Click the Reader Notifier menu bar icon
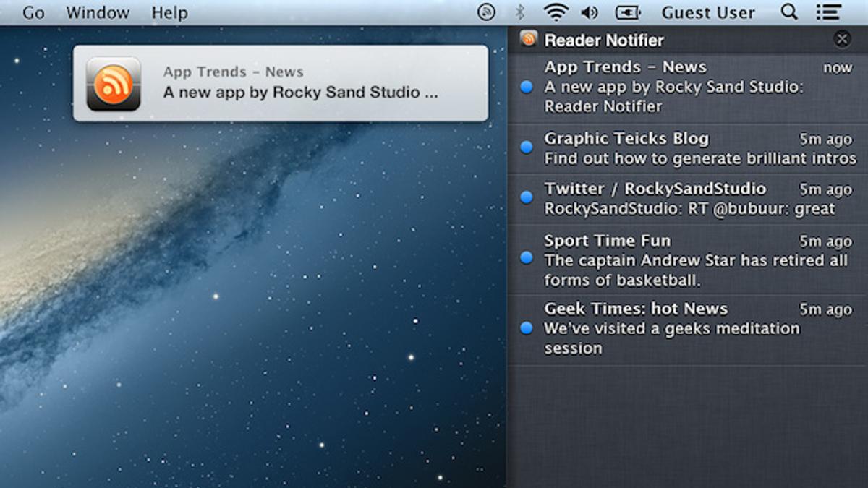The height and width of the screenshot is (488, 868). pos(487,12)
